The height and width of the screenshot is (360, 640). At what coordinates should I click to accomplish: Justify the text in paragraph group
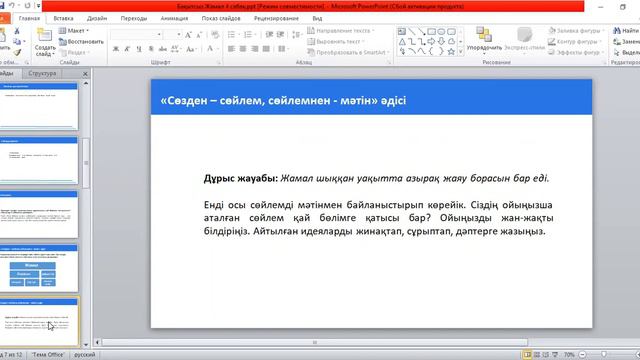[x=266, y=49]
